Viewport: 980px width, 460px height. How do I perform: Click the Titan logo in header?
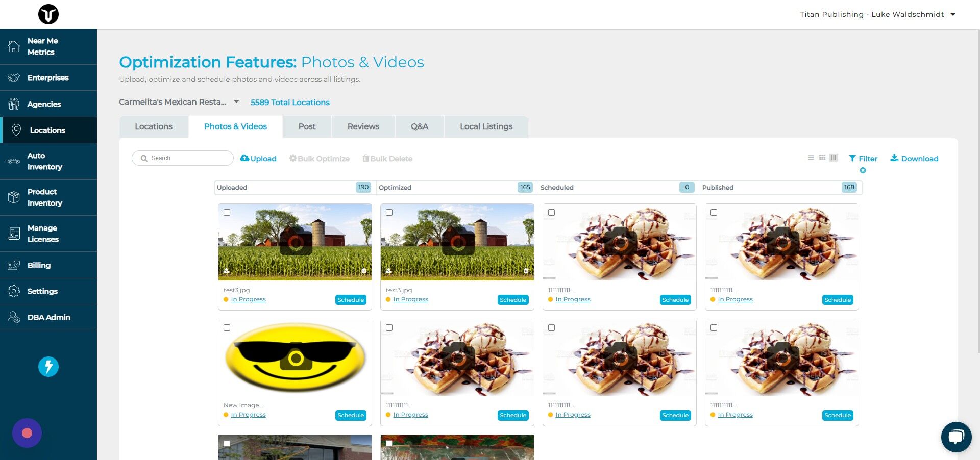(48, 14)
